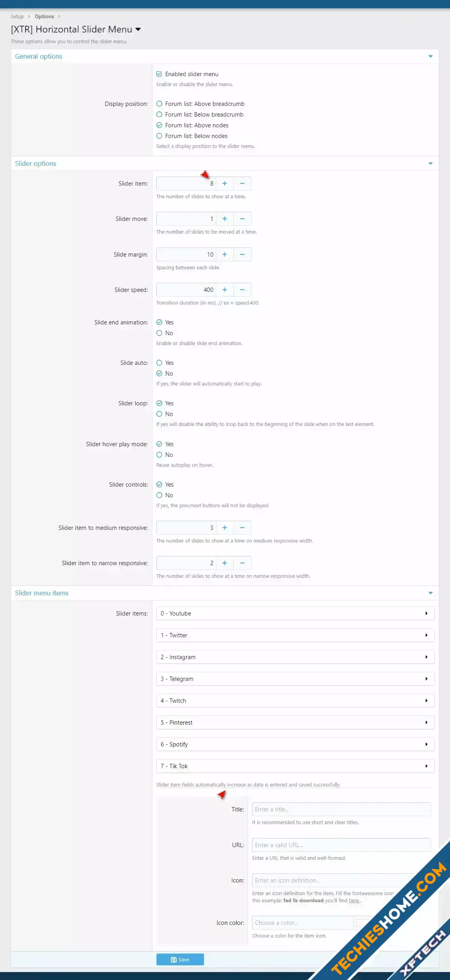Go to Setup breadcrumb
Image resolution: width=450 pixels, height=980 pixels.
[x=17, y=17]
